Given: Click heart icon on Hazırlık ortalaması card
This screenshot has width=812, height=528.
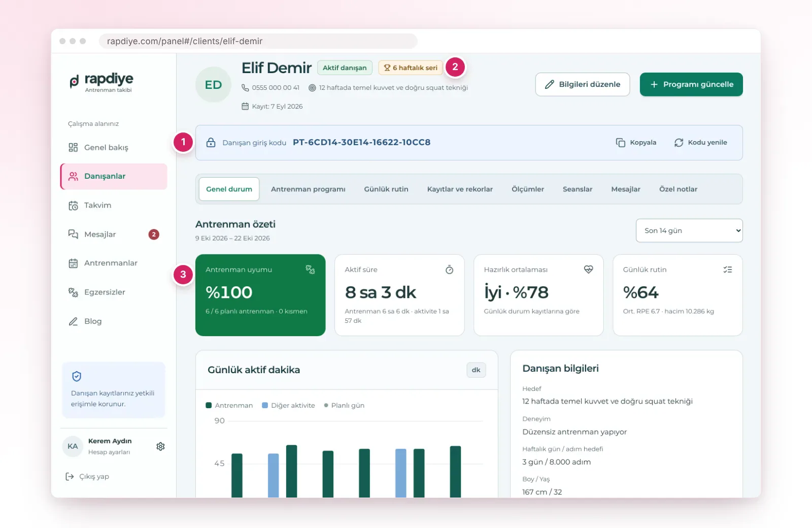Looking at the screenshot, I should [x=588, y=270].
